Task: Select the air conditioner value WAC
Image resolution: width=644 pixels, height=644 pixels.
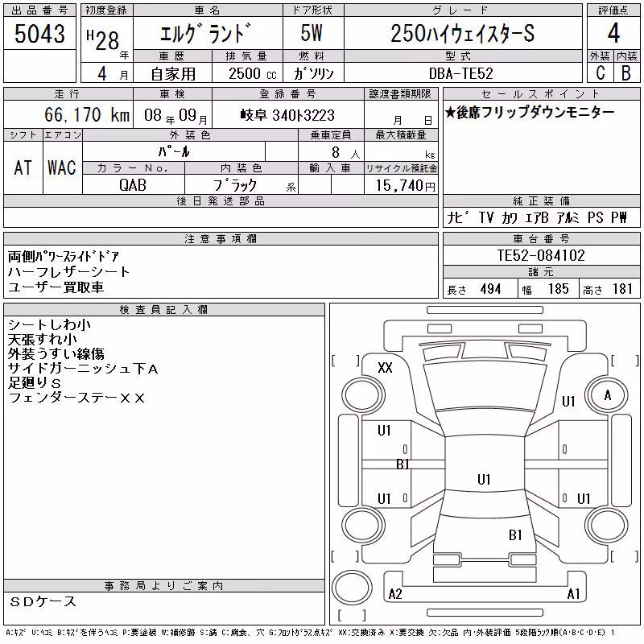Action: coord(62,168)
